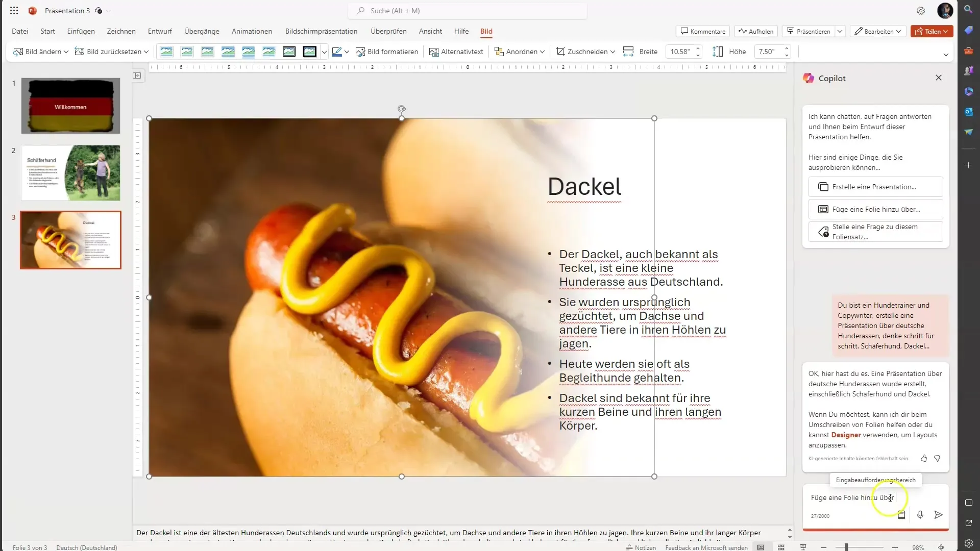Screen dimensions: 980x551
Task: Open the Animationen ribbon tab
Action: pyautogui.click(x=252, y=31)
